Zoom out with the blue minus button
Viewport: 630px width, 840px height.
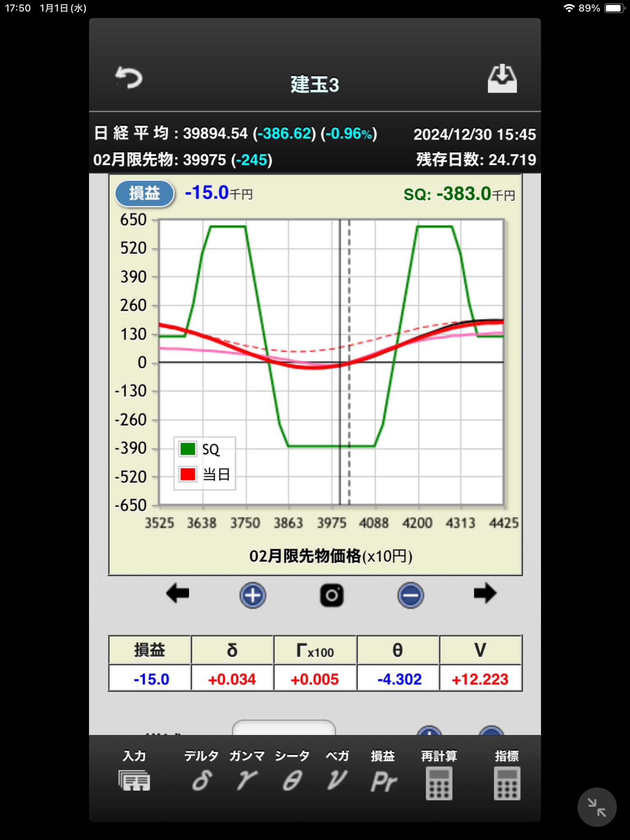[410, 595]
